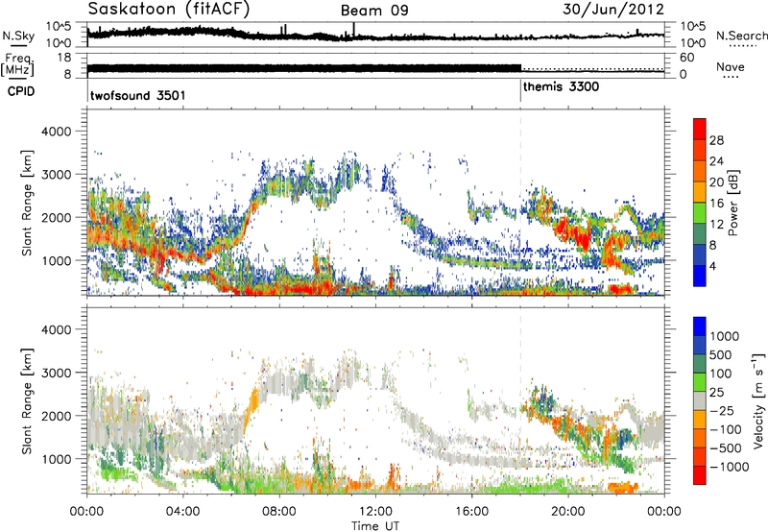This screenshot has width=768, height=532.
Task: Click the 4000 tick of power panel
Action: (x=56, y=132)
